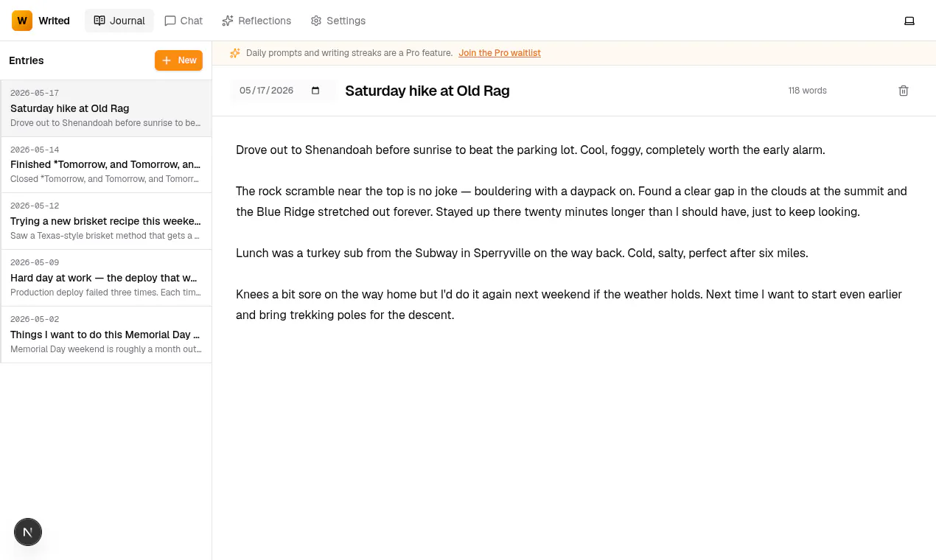Click the Entries heading
This screenshot has width=936, height=560.
(27, 60)
